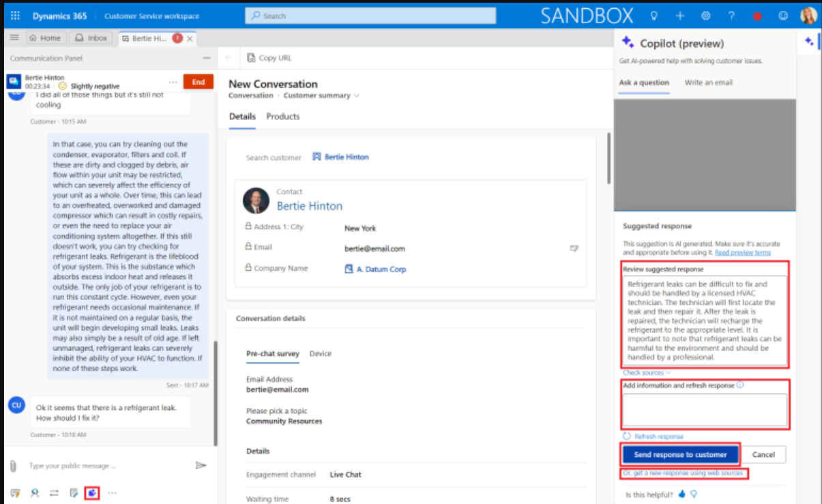Click the Add information text box

tap(705, 411)
